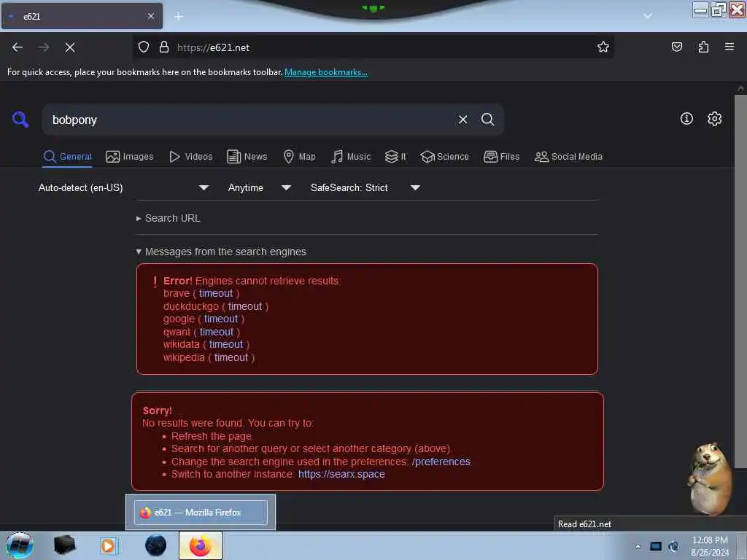The width and height of the screenshot is (747, 560).
Task: Open a new tab with the plus button
Action: (179, 17)
